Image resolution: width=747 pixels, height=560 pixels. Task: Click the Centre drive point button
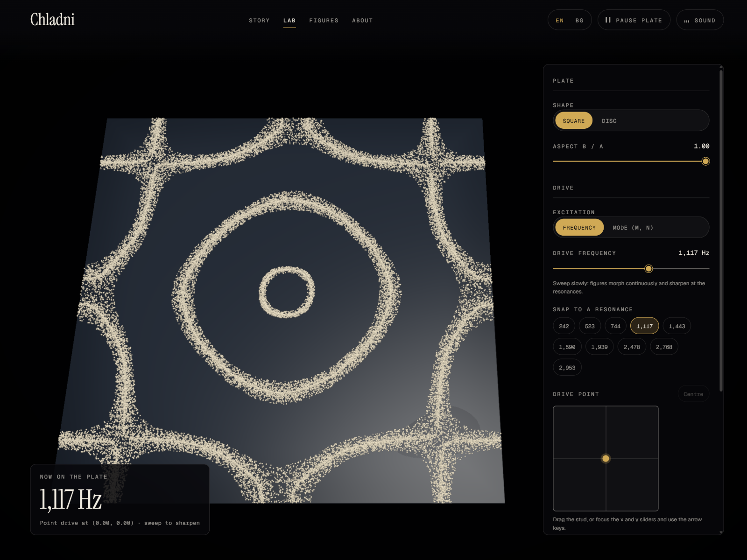pos(693,394)
